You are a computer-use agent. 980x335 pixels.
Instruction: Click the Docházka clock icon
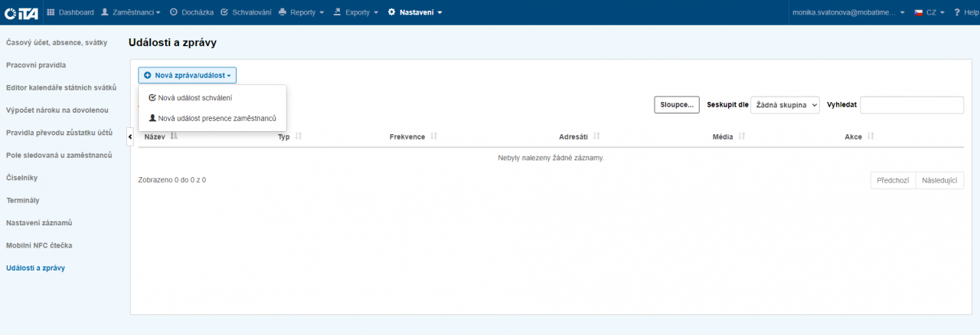(x=174, y=12)
